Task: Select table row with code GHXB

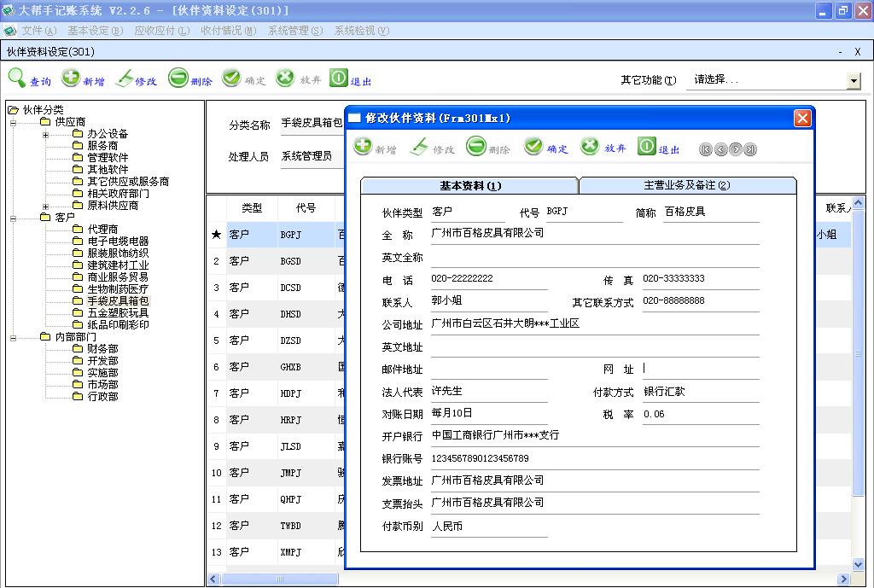Action: coord(277,367)
